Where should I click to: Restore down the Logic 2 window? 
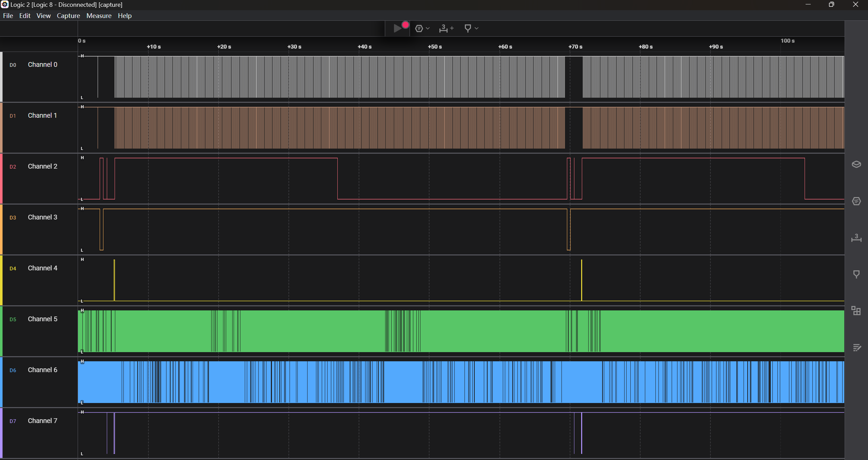tap(831, 4)
